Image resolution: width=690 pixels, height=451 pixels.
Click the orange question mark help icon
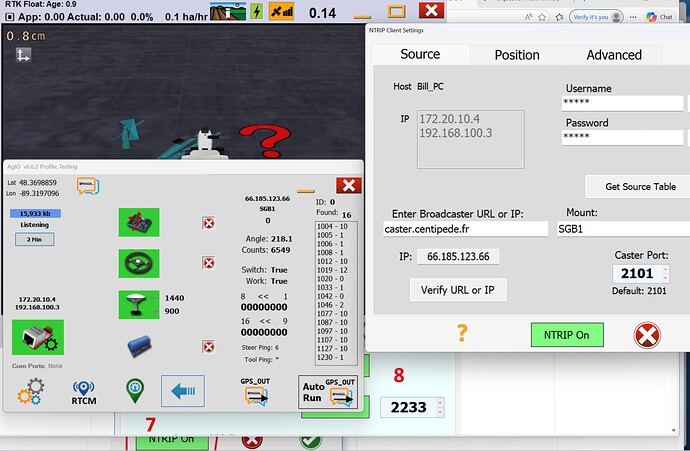462,333
